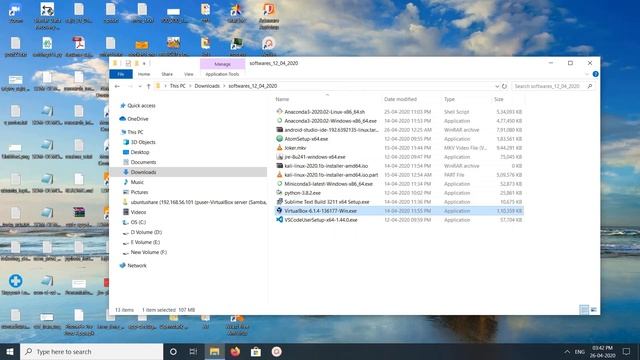This screenshot has height=360, width=640.
Task: Select Joker.mkv video file
Action: (295, 148)
